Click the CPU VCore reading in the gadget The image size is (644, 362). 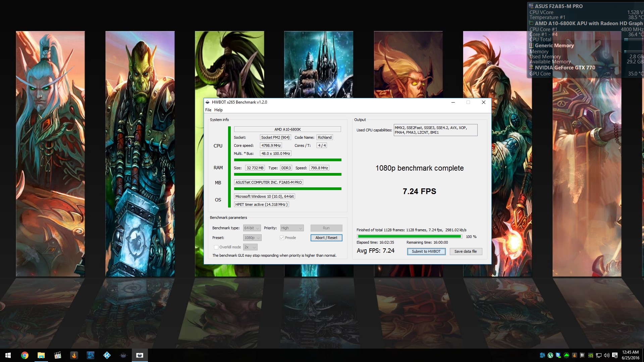tap(586, 12)
